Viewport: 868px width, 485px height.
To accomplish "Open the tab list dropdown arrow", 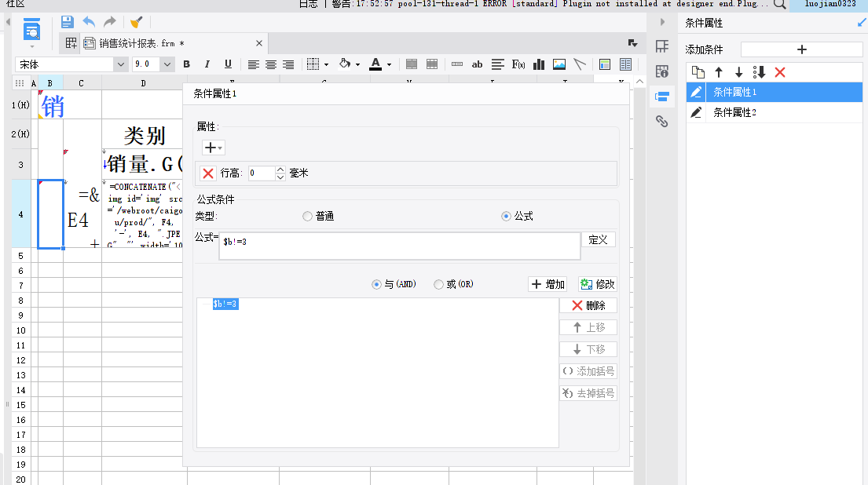I will pos(632,43).
